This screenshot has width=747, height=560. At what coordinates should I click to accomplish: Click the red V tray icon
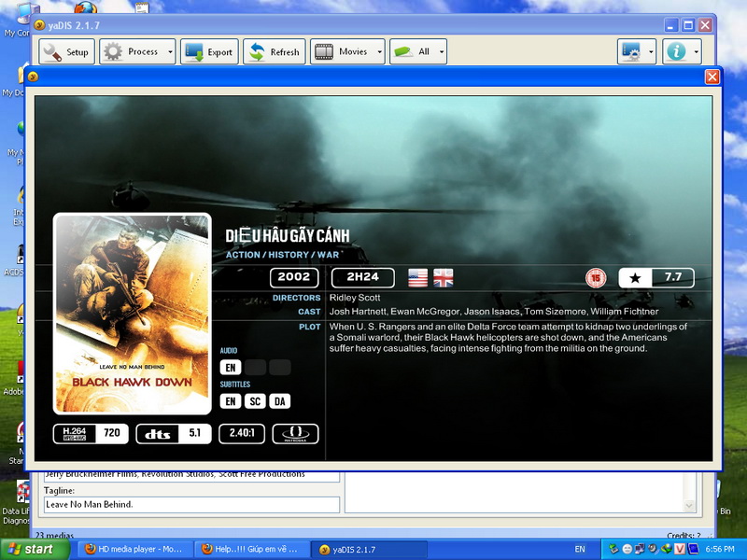(x=680, y=549)
